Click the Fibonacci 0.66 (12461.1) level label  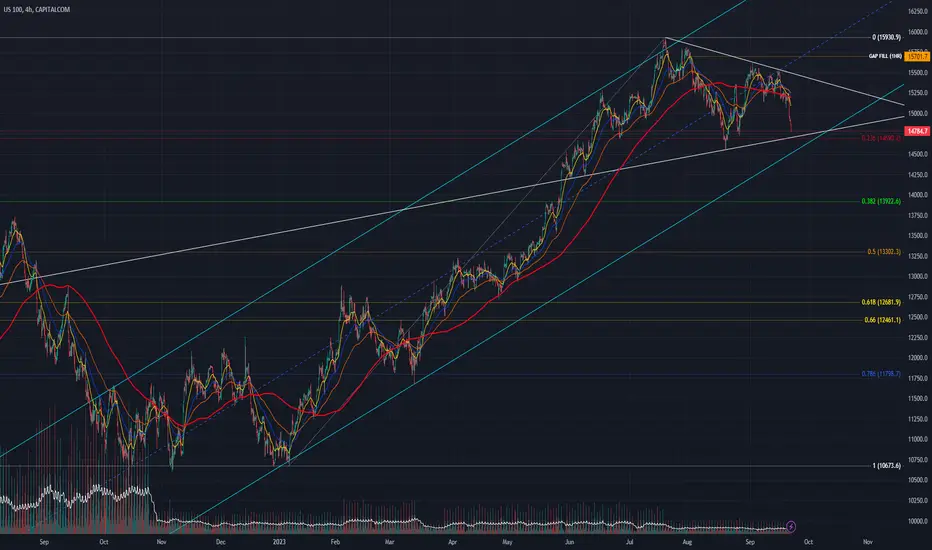pyautogui.click(x=883, y=320)
